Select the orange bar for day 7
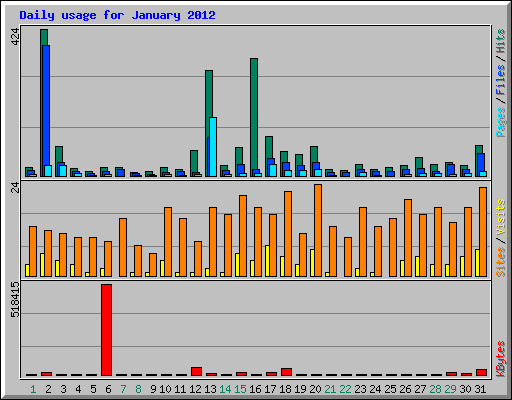 (x=123, y=247)
